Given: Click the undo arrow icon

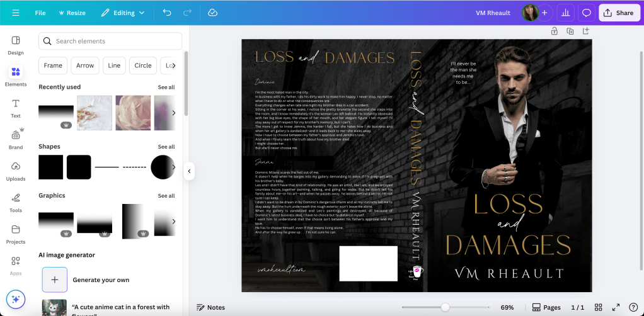Looking at the screenshot, I should [166, 13].
